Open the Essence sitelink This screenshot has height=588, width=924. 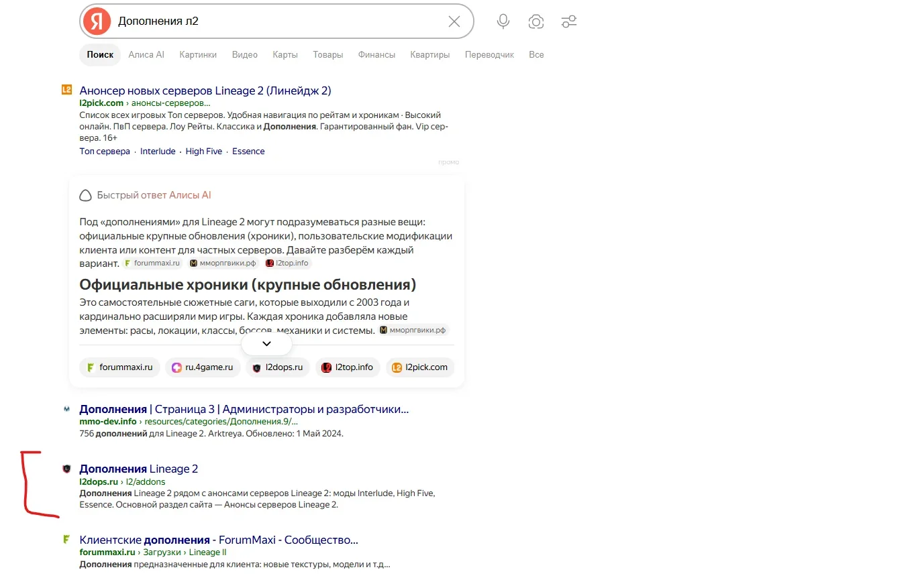248,152
